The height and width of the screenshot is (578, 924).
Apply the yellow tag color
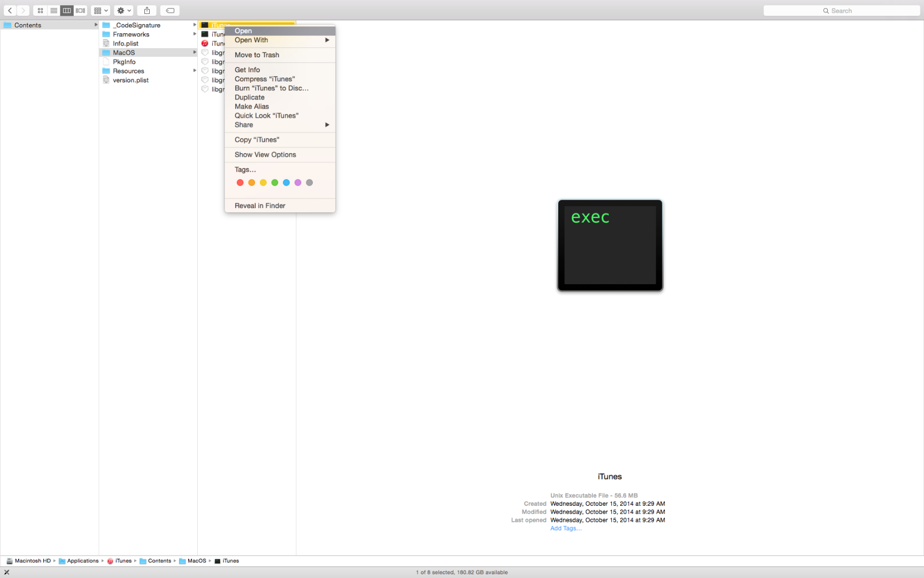coord(263,182)
